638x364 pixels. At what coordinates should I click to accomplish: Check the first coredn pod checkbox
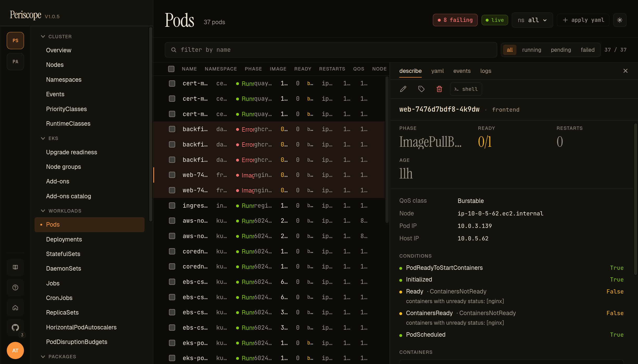click(172, 251)
